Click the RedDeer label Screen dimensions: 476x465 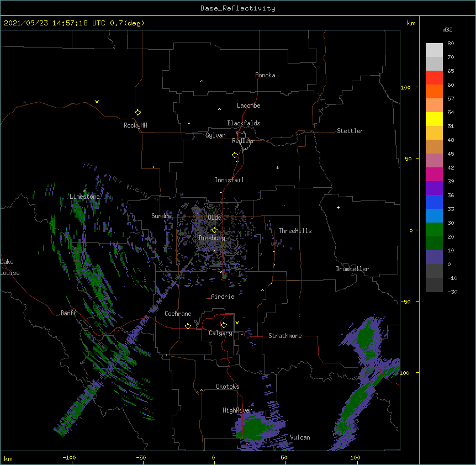(x=243, y=141)
